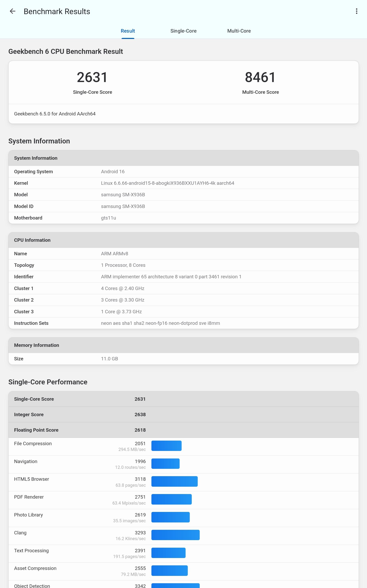Select the Operating System row
Image resolution: width=367 pixels, height=588 pixels.
coord(183,172)
